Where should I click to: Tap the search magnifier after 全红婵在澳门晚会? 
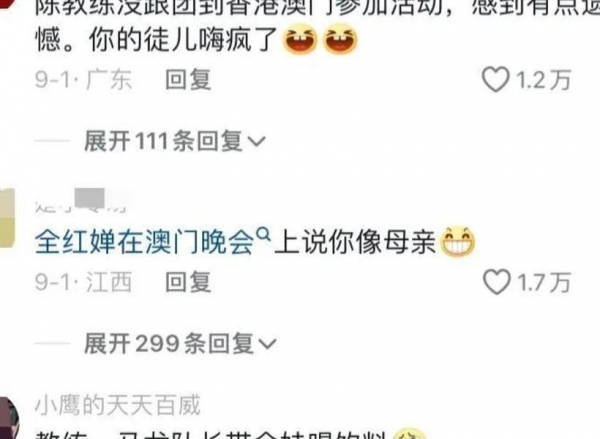[x=263, y=233]
